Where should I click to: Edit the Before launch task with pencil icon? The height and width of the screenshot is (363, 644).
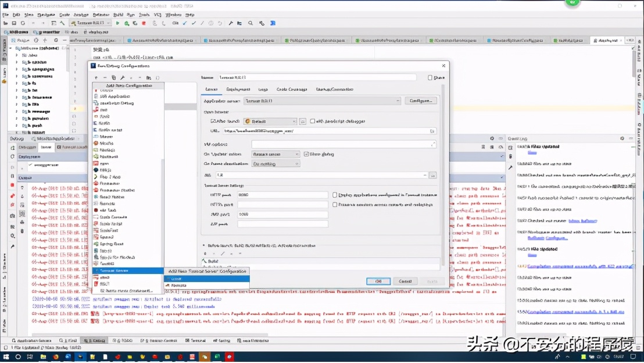(223, 254)
